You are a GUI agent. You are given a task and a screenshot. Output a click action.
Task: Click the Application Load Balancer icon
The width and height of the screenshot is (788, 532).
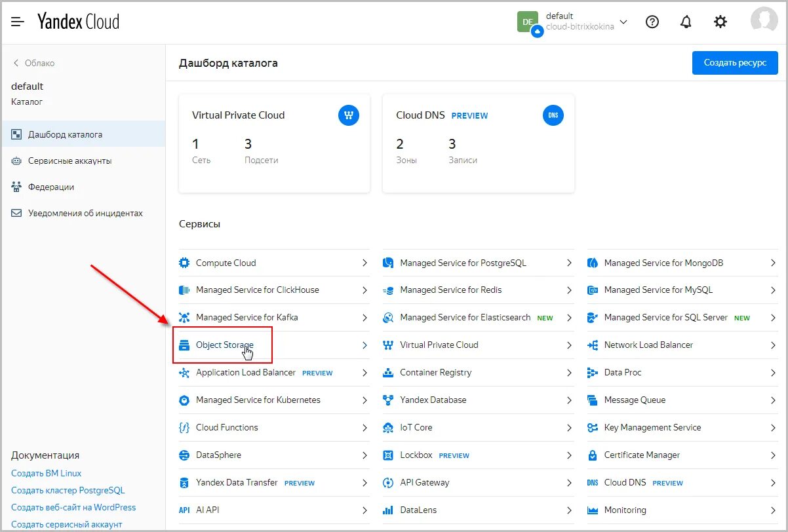184,372
